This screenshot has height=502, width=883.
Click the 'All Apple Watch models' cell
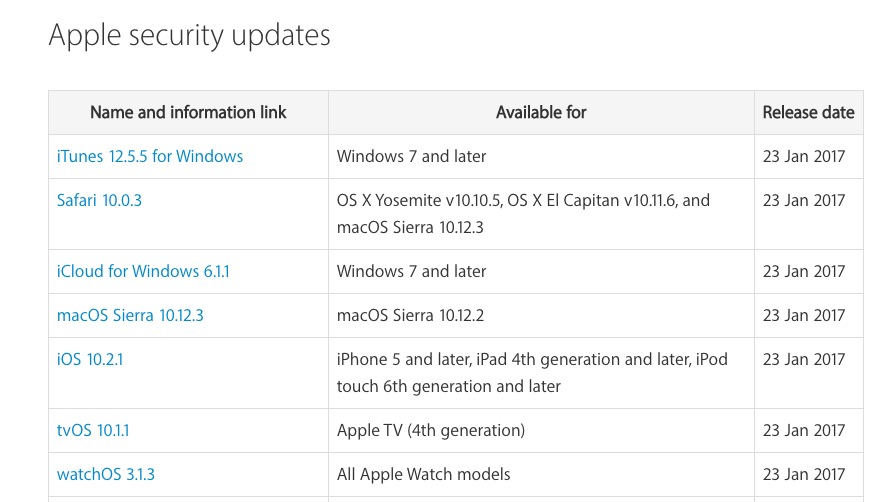(424, 474)
